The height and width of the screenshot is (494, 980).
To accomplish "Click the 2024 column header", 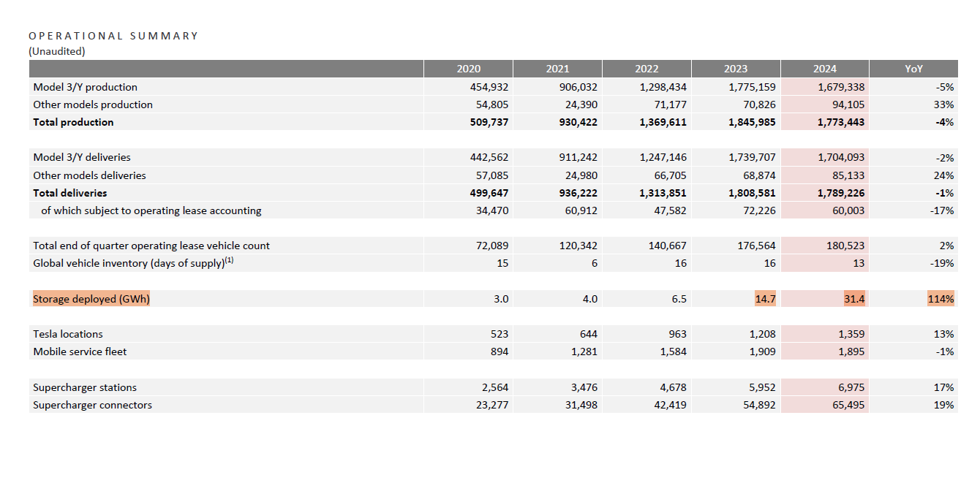I will 825,69.
